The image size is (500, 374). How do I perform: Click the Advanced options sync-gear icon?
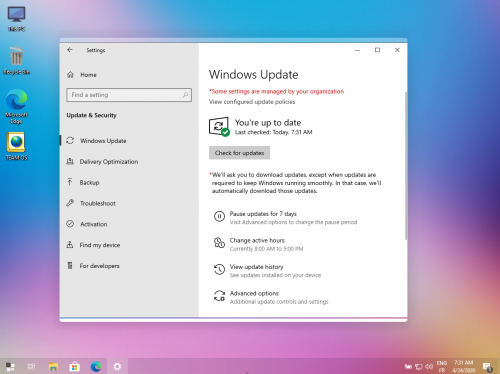219,296
